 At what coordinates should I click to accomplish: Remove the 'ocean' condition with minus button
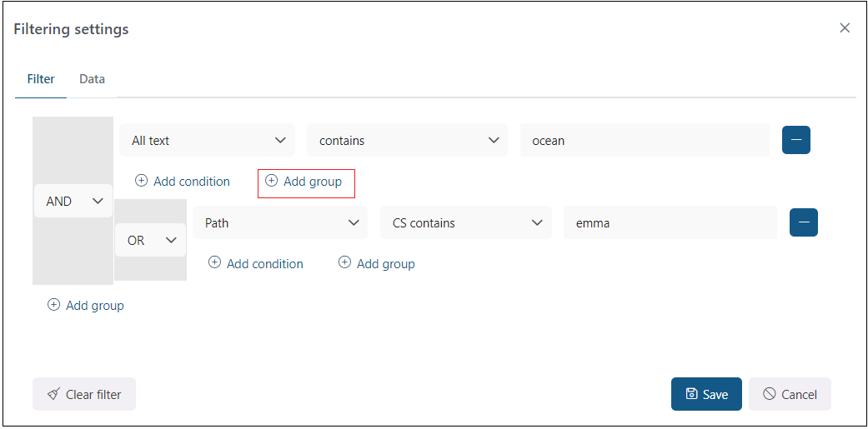(x=795, y=141)
